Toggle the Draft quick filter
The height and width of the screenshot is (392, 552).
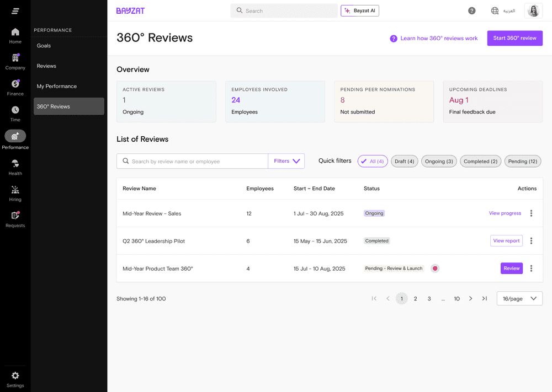click(405, 161)
